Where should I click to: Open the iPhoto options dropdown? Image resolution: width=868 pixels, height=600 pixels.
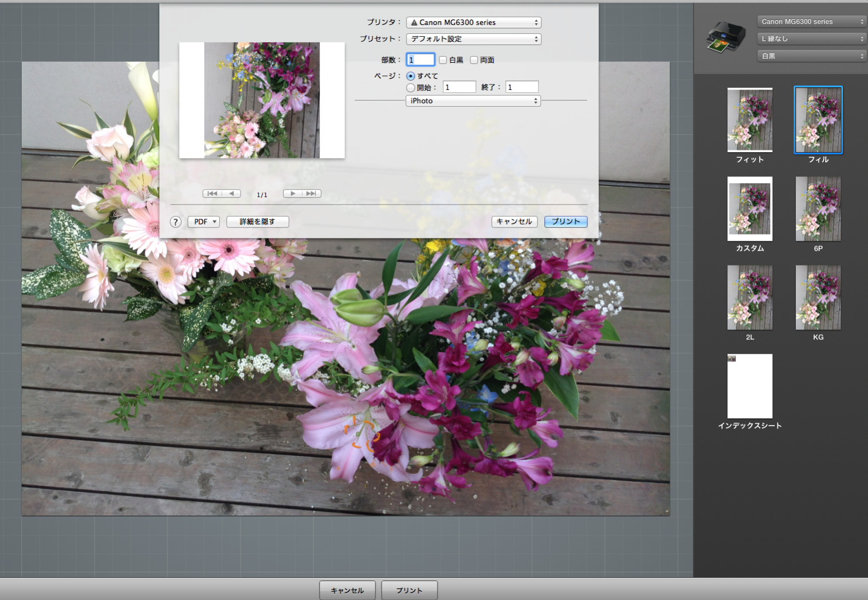click(x=473, y=101)
